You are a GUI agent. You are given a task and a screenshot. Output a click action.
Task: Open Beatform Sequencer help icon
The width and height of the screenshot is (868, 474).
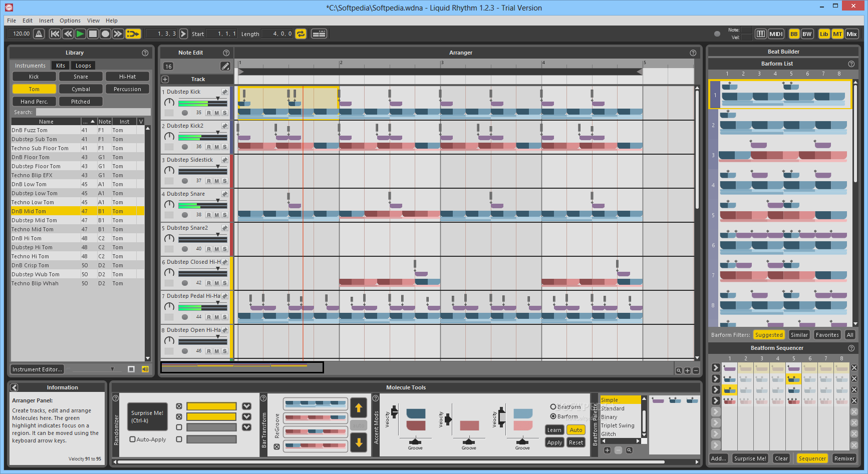[851, 348]
